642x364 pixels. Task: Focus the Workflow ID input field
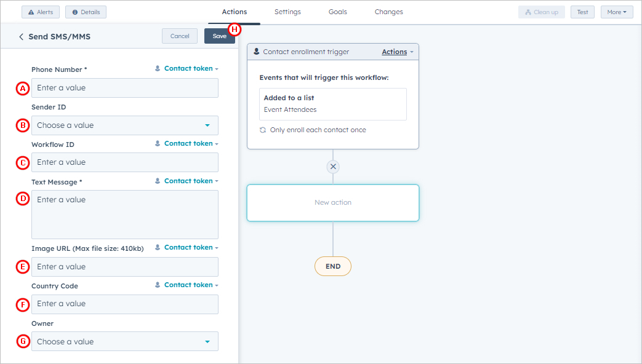[x=125, y=162]
